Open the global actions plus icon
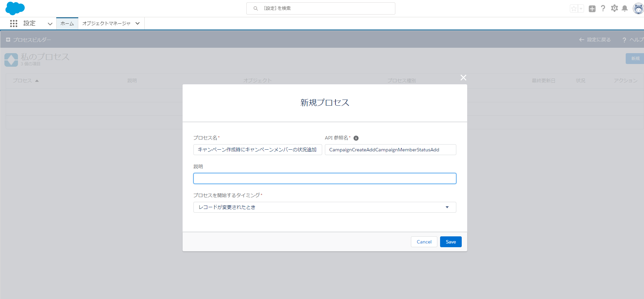The width and height of the screenshot is (644, 299). [592, 9]
